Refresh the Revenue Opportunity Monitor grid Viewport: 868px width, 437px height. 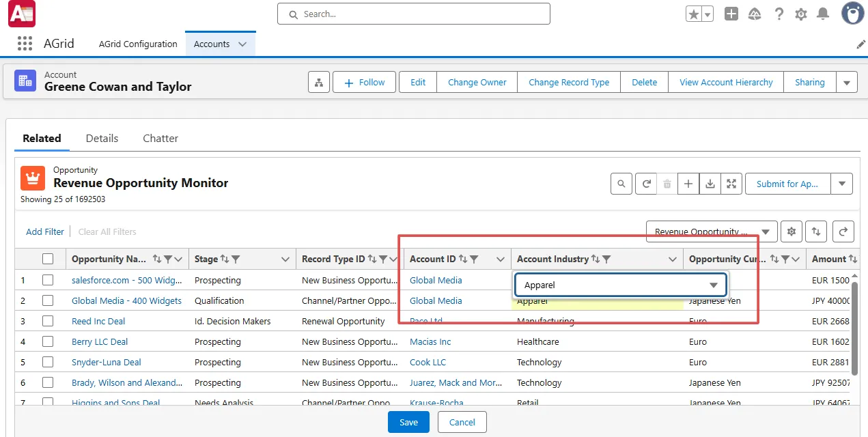click(645, 184)
